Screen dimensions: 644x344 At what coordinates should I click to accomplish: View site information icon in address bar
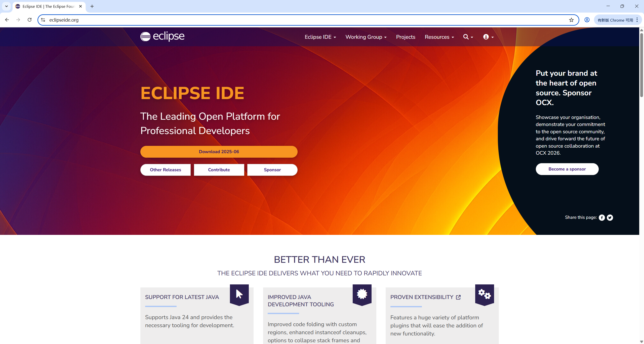43,20
